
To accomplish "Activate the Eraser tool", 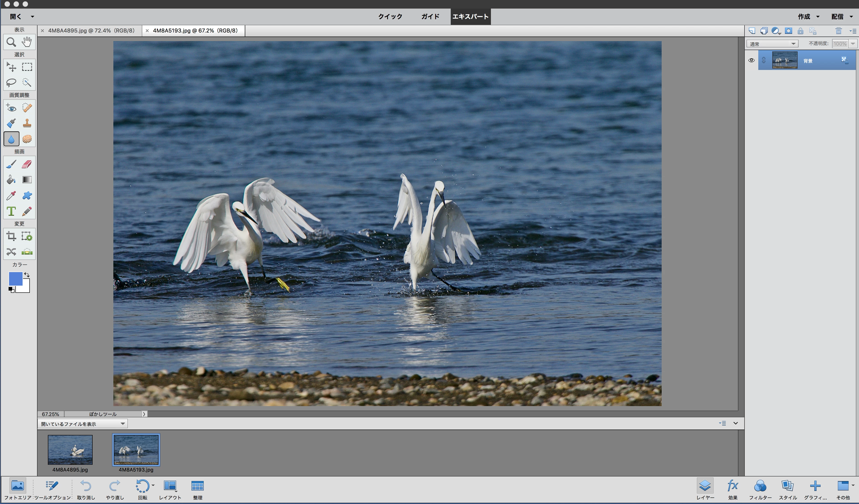I will pos(27,164).
